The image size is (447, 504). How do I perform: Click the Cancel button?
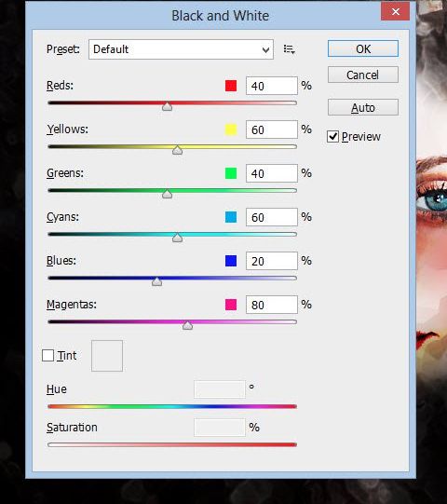(363, 75)
